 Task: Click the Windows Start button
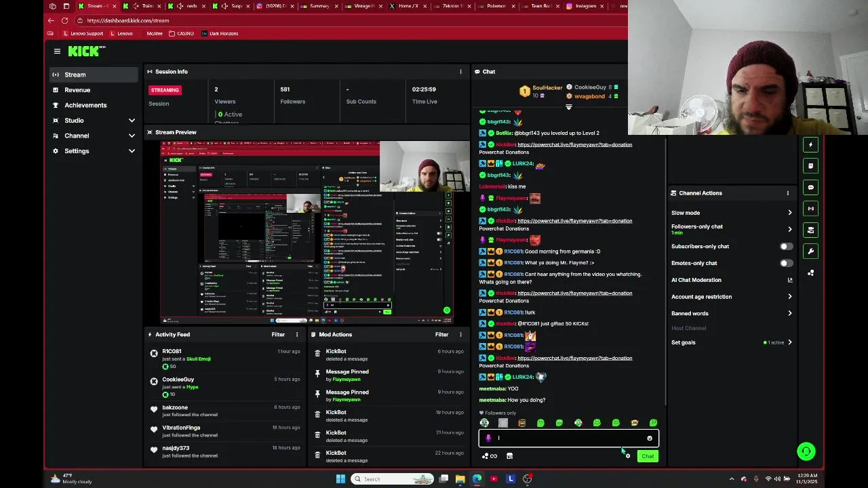[x=340, y=479]
